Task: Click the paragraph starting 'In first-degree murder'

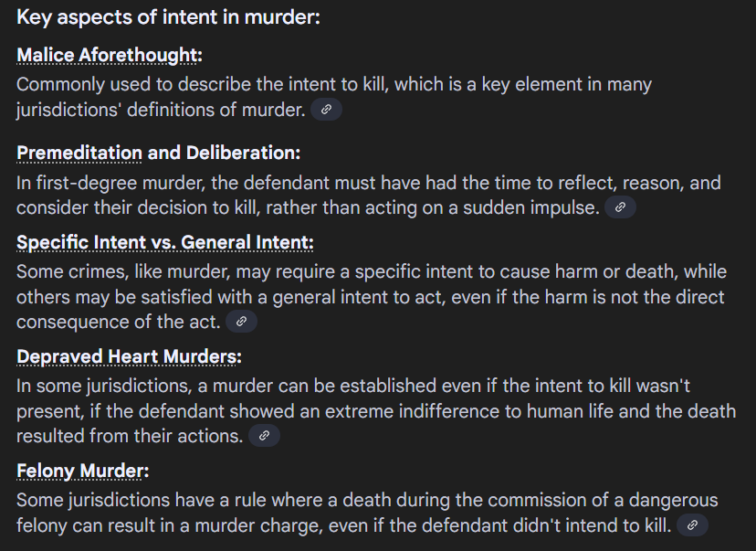Action: click(368, 196)
